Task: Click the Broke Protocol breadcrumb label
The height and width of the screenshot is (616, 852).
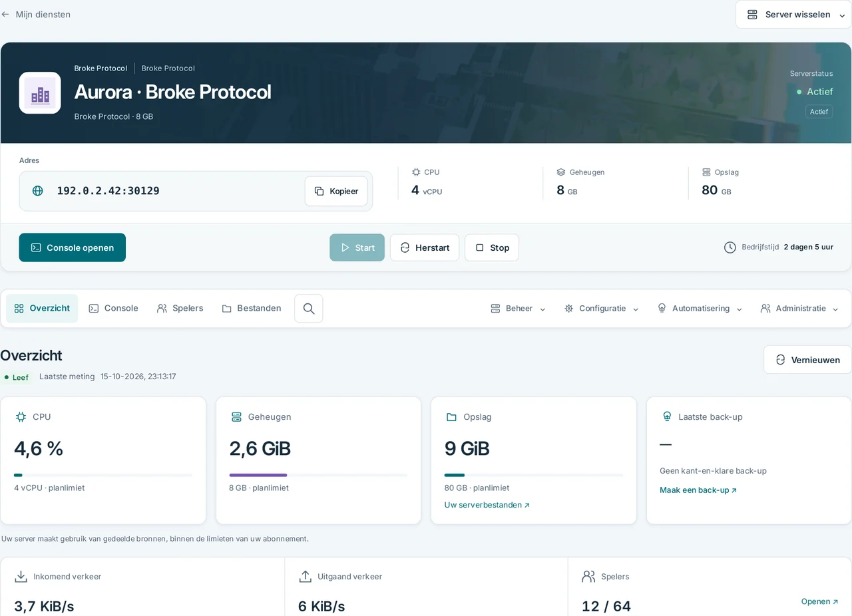Action: [101, 69]
